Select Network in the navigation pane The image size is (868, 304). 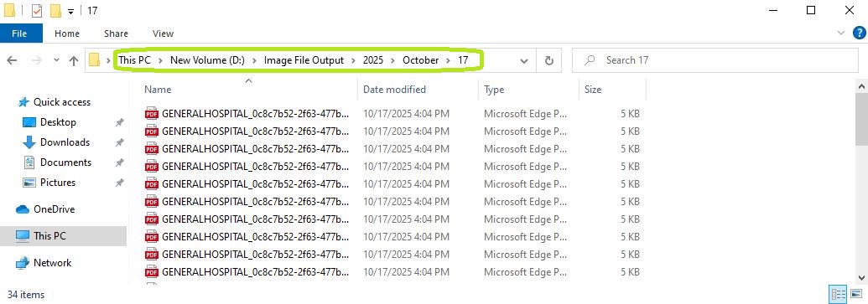pos(53,263)
